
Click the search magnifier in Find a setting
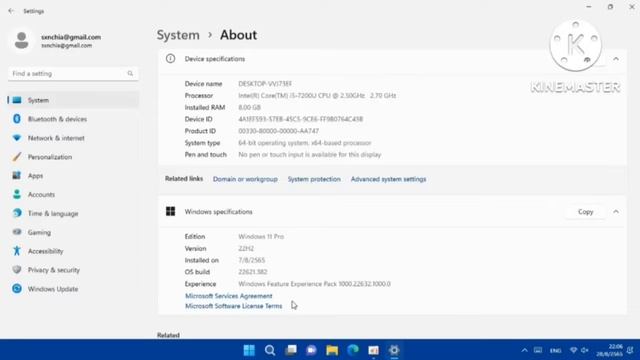(x=130, y=73)
